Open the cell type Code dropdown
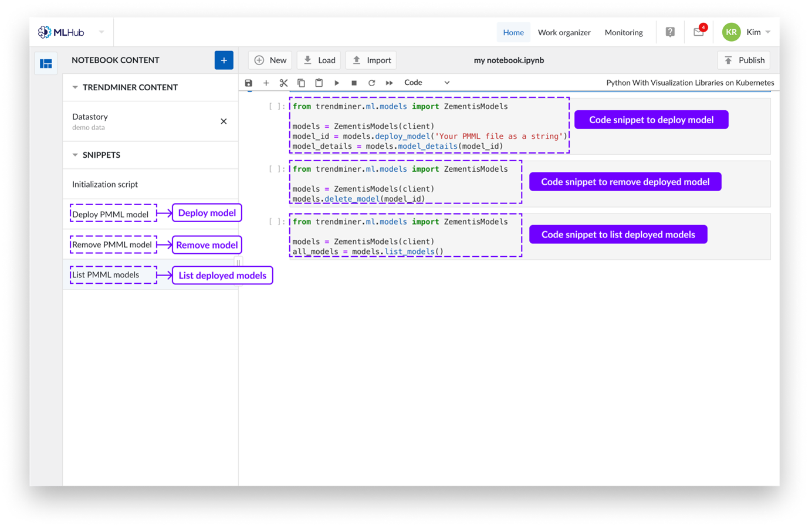This screenshot has height=530, width=812. point(427,83)
